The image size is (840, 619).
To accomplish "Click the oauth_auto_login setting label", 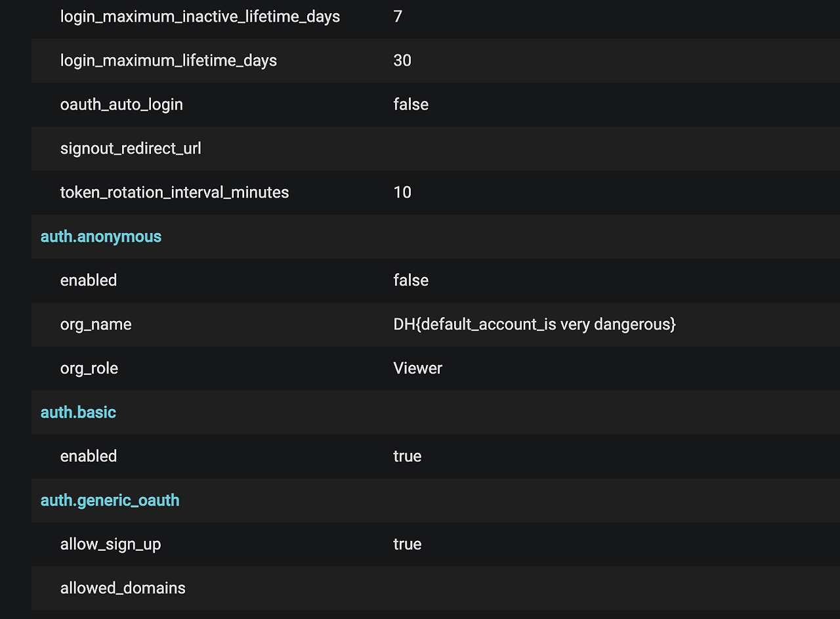I will pyautogui.click(x=121, y=104).
